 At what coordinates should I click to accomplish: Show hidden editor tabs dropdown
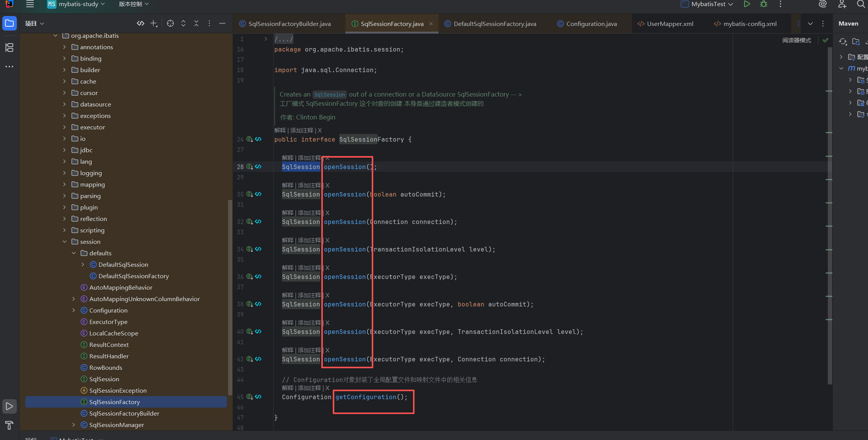[x=810, y=24]
